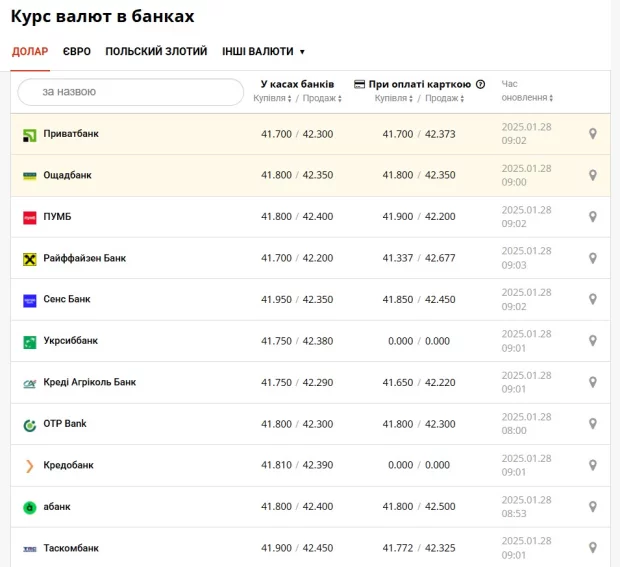Click the абанк green logo icon
This screenshot has height=567, width=620.
(x=30, y=507)
